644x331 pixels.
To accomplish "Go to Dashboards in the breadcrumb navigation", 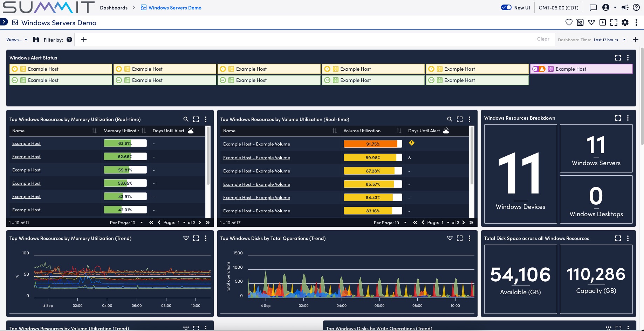I will tap(114, 7).
